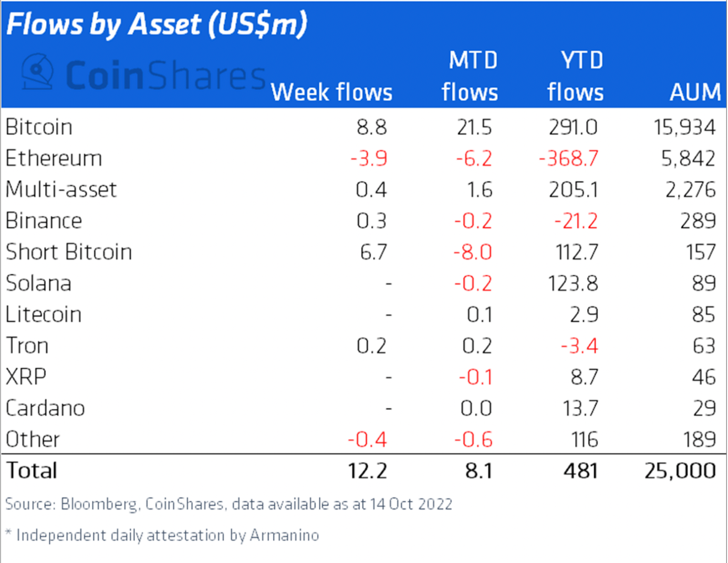The height and width of the screenshot is (563, 728).
Task: Click the Ethereum row label
Action: click(x=54, y=159)
